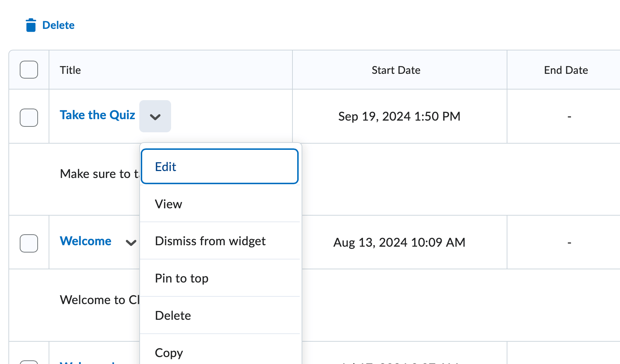
Task: Expand the Welcome actions chevron
Action: click(x=131, y=243)
